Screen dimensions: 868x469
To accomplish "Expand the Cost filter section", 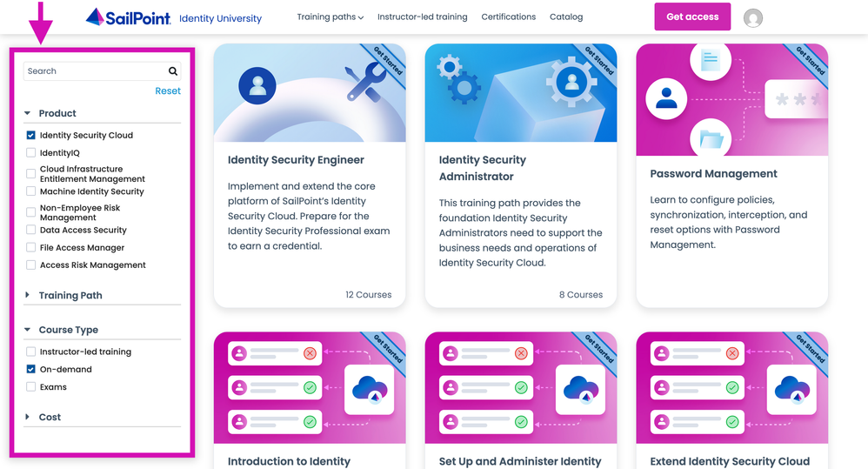I will tap(50, 418).
